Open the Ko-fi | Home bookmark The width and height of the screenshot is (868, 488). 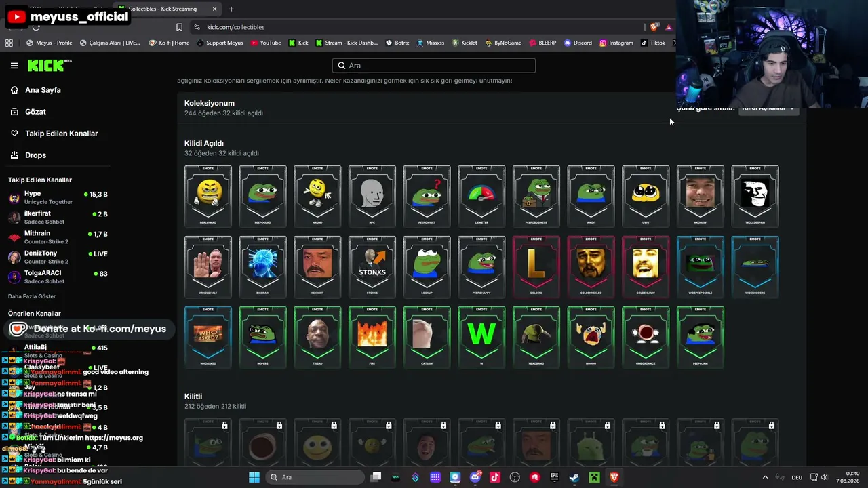[x=170, y=43]
